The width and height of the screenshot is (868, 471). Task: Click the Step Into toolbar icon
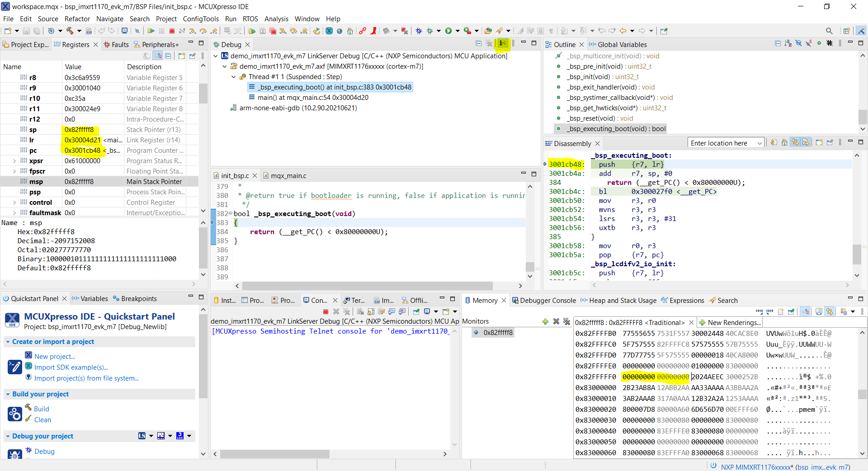(x=193, y=31)
